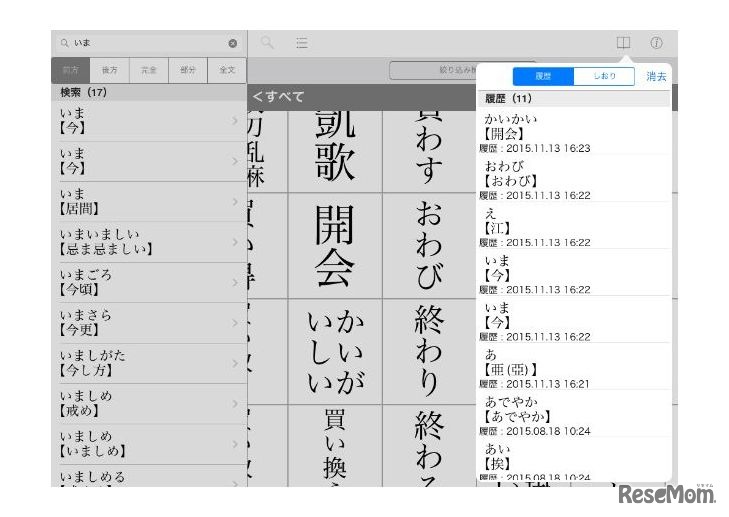Select the 後方 search mode tab

click(110, 70)
